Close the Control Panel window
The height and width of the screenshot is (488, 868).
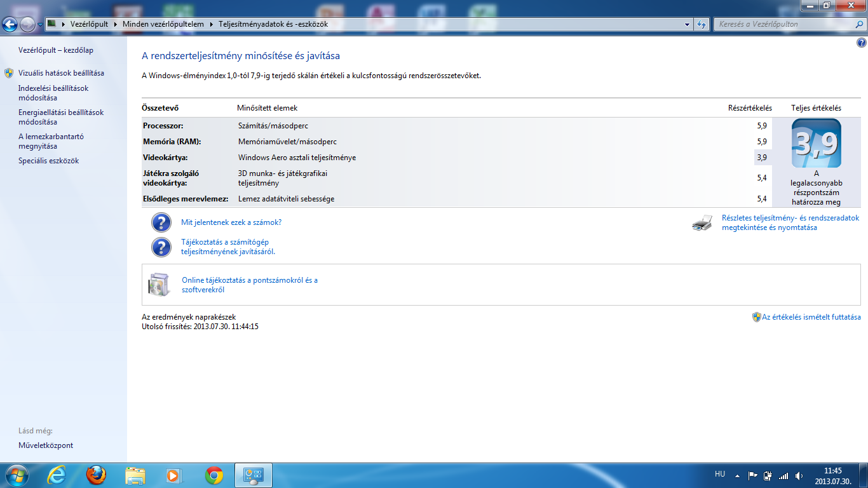850,5
